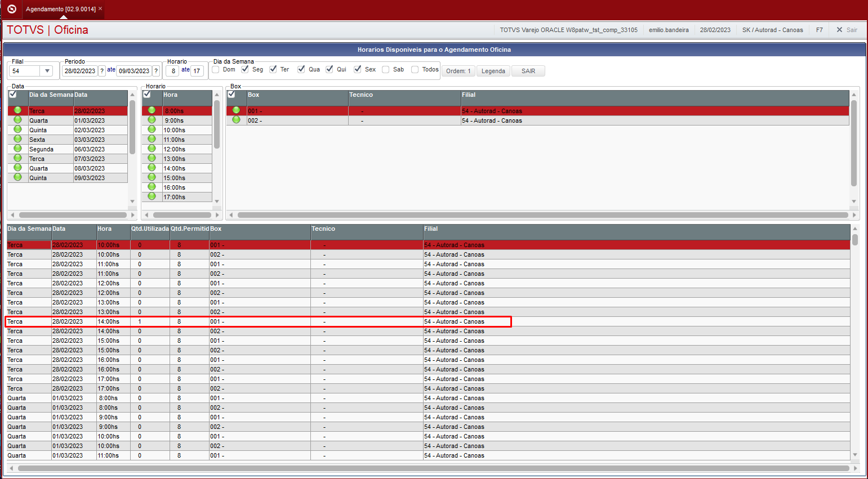This screenshot has width=868, height=479.
Task: Click the Data list vertical scrollbar thumb
Action: coord(132,127)
